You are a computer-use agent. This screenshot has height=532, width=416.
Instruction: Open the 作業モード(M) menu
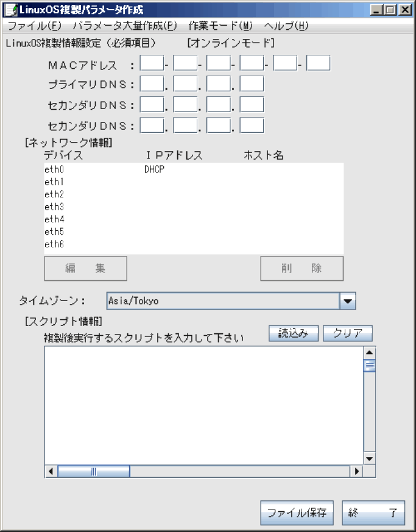[x=220, y=26]
